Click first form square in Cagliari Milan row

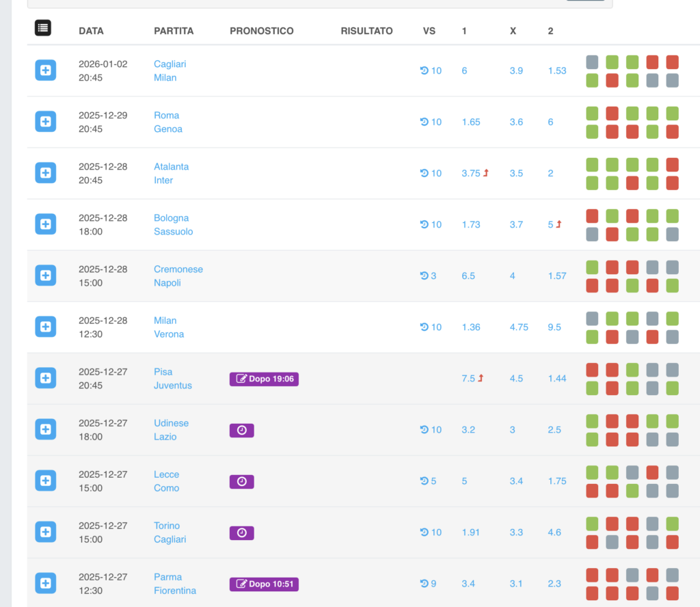pos(592,62)
